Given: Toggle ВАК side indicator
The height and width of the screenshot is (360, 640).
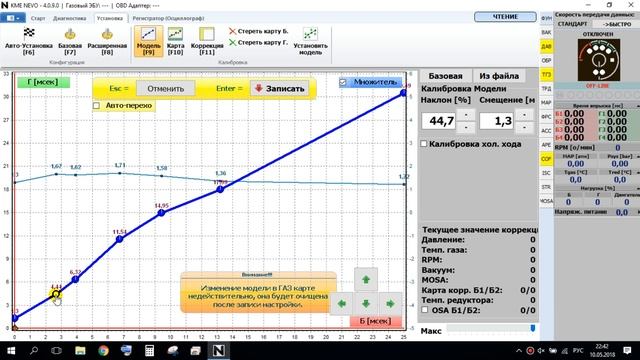Looking at the screenshot, I should (547, 32).
